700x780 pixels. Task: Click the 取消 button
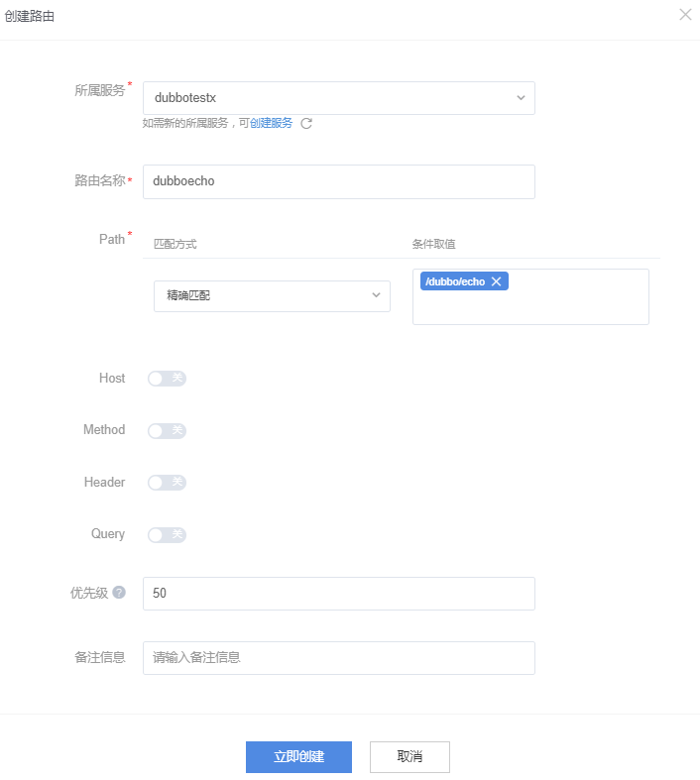409,756
